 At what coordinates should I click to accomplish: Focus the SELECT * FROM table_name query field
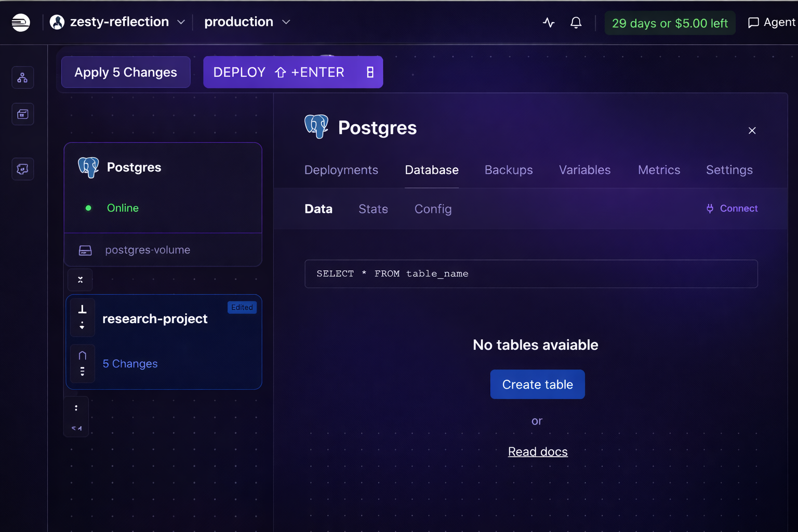(531, 274)
